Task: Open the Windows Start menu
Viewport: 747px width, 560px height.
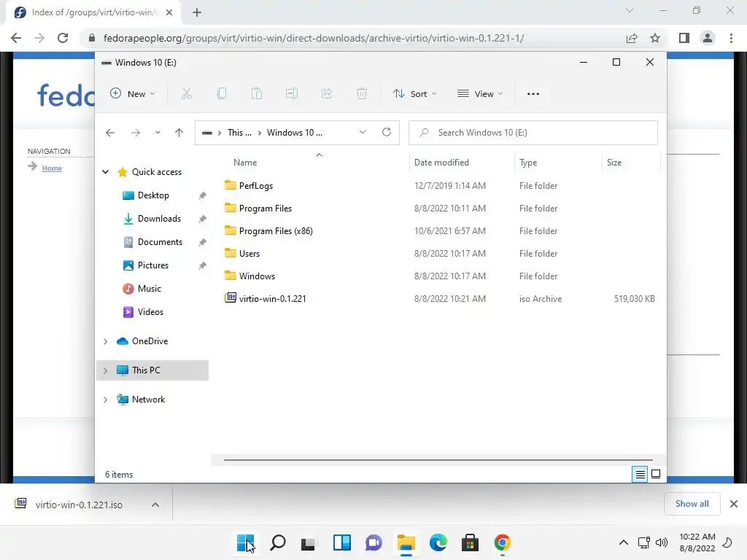Action: (246, 542)
